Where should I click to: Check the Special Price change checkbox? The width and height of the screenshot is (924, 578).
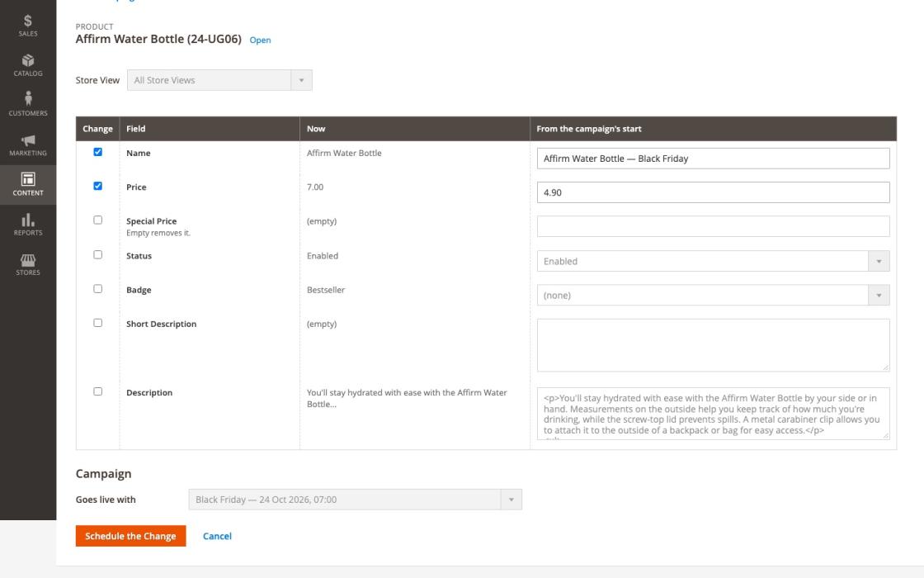tap(98, 220)
